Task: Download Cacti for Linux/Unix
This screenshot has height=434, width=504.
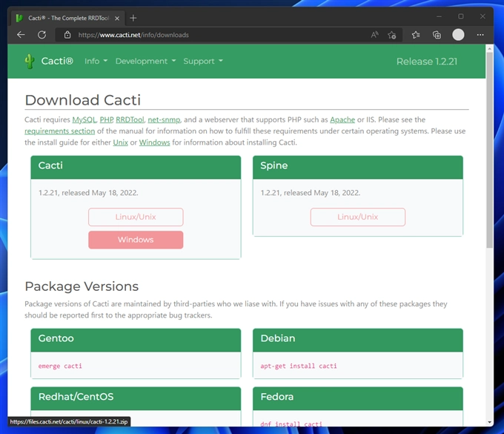Action: [136, 217]
